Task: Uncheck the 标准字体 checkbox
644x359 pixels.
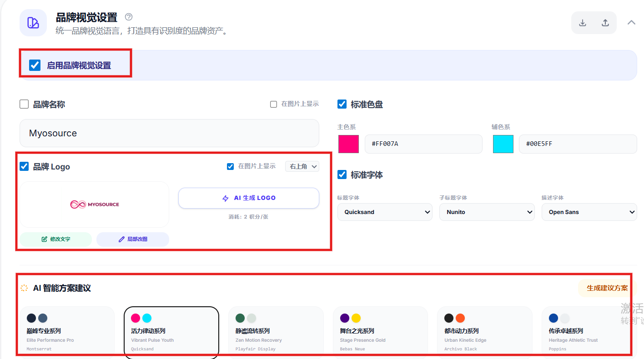Action: click(342, 175)
